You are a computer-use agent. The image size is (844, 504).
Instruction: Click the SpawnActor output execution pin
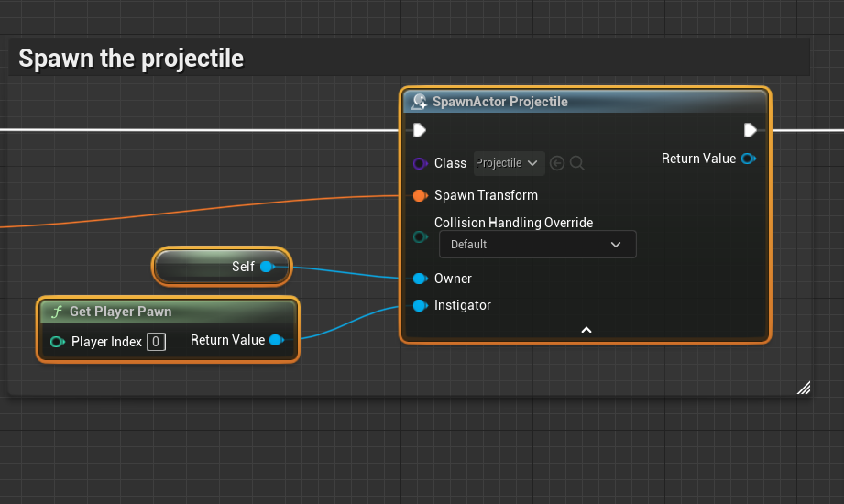point(751,130)
